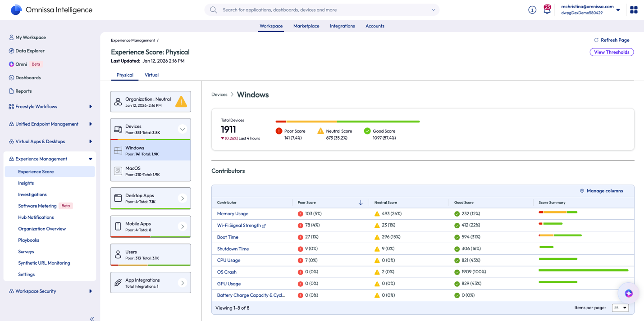Open the Memory Usage contributor link
Image resolution: width=644 pixels, height=321 pixels.
coord(233,214)
